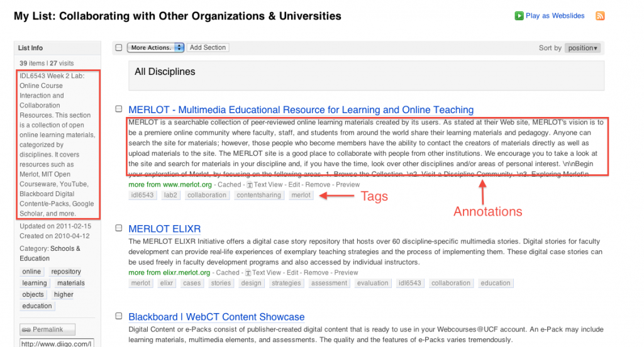This screenshot has height=347, width=644.
Task: Click the Created on 2010-04-12 text
Action: (x=55, y=236)
